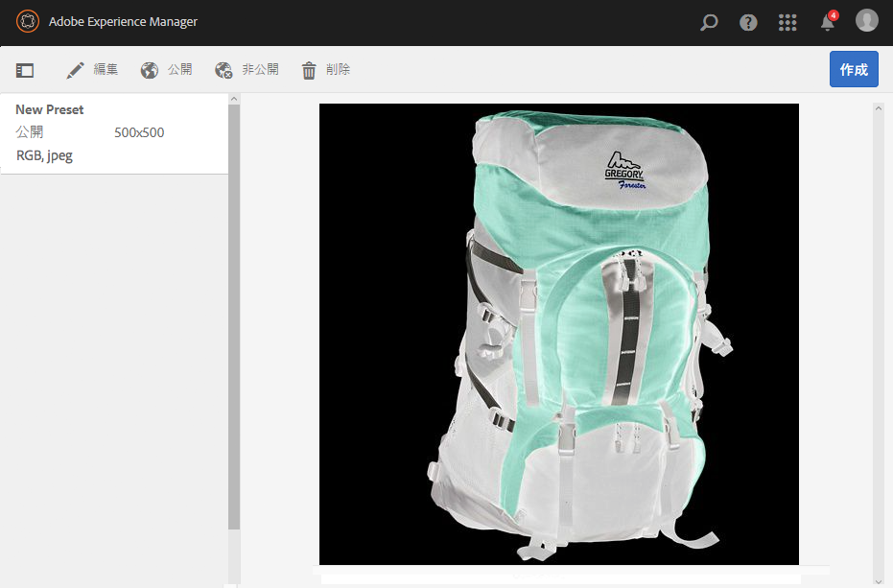Click the blue 作成 create button
The width and height of the screenshot is (893, 588).
[x=854, y=69]
